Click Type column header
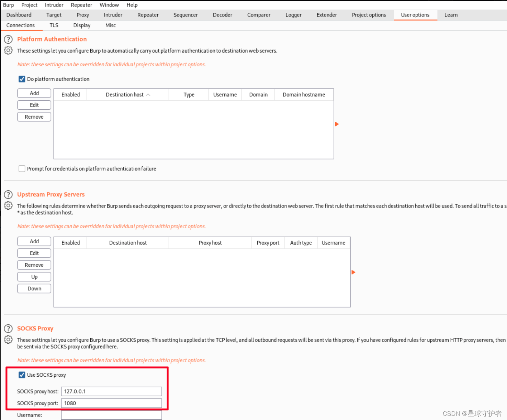 (189, 95)
